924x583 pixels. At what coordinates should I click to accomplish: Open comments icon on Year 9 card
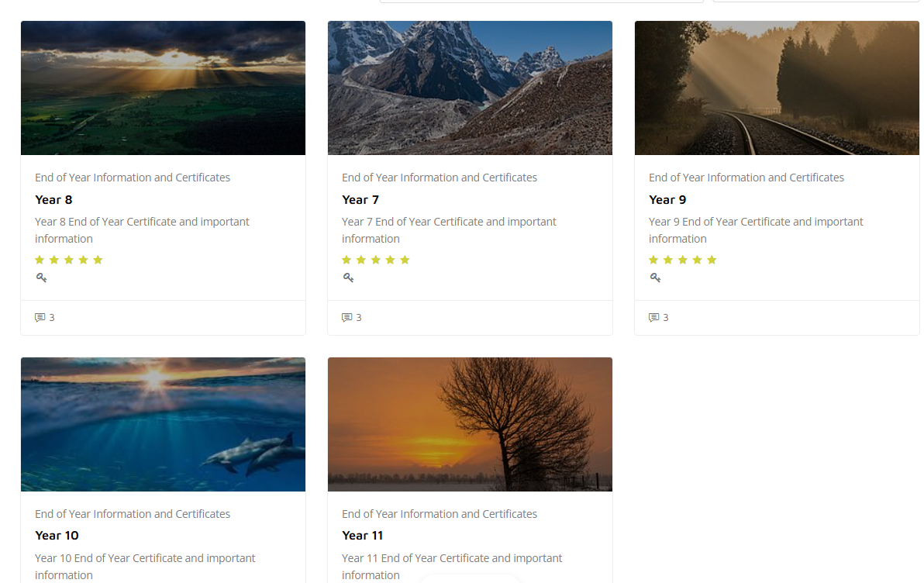(x=654, y=317)
